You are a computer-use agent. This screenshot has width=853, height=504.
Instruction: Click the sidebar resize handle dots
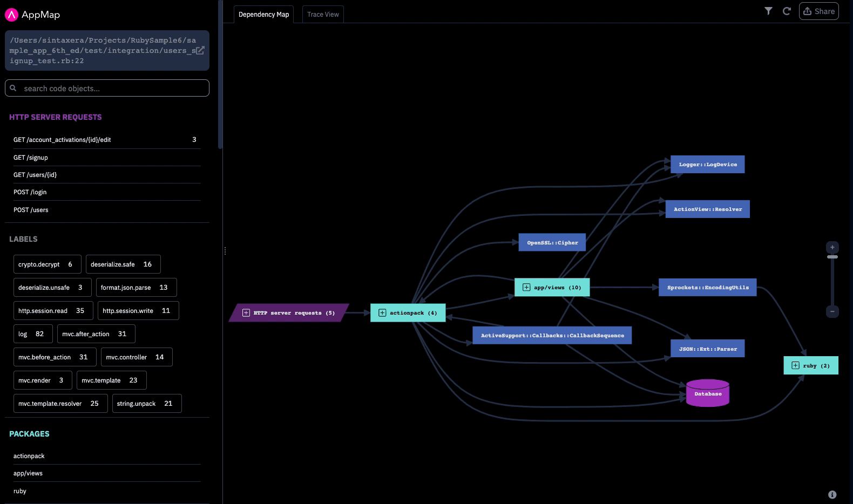225,251
